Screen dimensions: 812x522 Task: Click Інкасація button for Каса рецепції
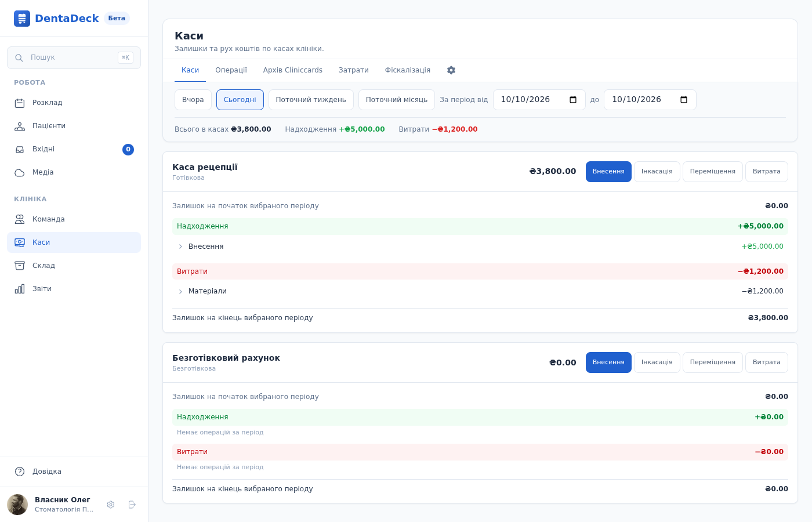pyautogui.click(x=657, y=172)
